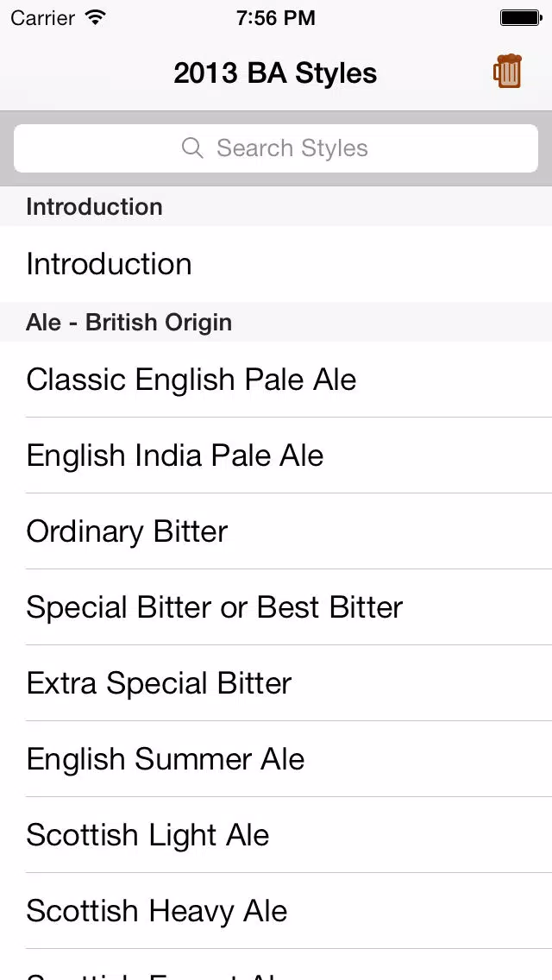Tap the beer mug icon
This screenshot has height=980, width=552.
[x=507, y=72]
